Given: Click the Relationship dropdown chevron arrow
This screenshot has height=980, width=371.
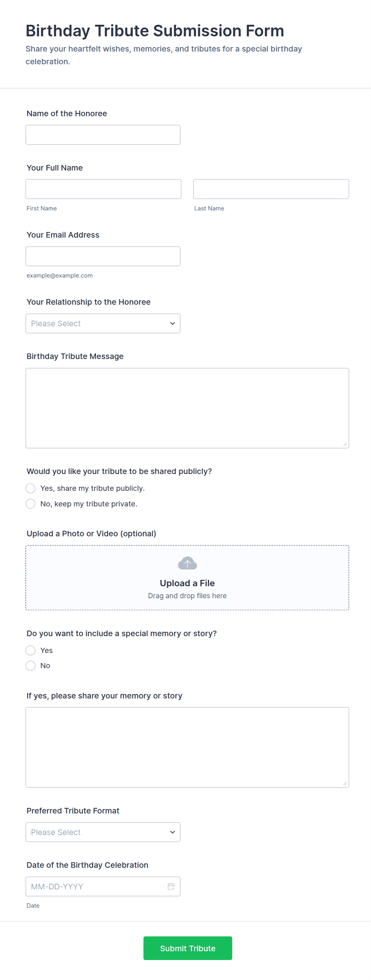Looking at the screenshot, I should tap(172, 323).
